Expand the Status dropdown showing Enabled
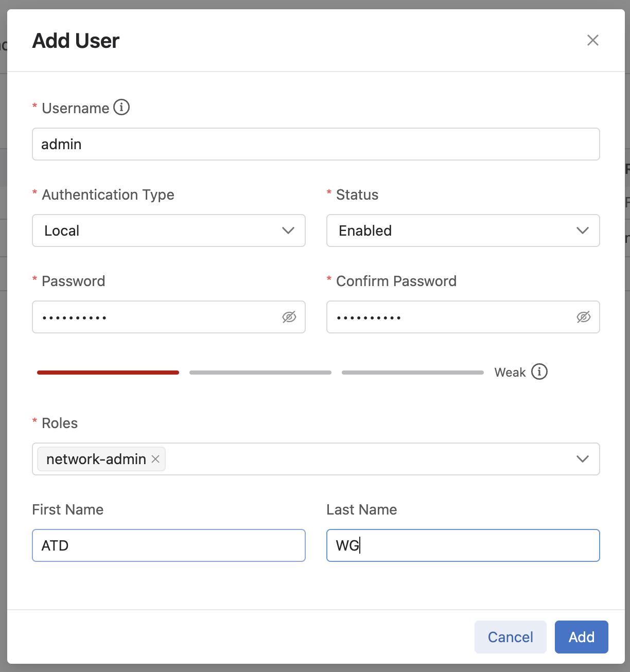 coord(462,231)
